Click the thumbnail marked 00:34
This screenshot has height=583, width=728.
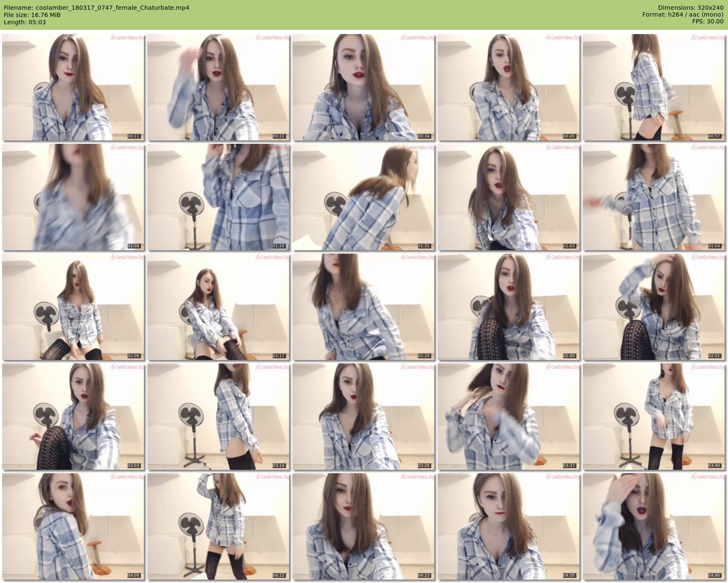pos(364,87)
